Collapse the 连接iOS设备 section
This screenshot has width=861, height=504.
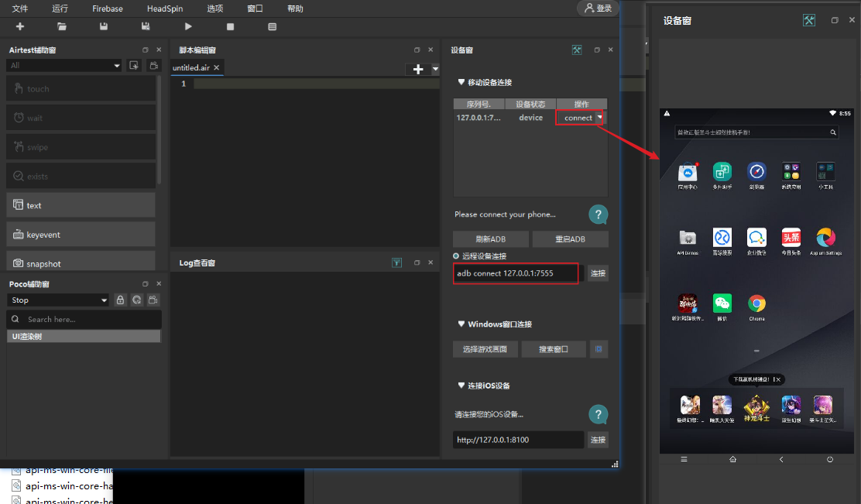(x=461, y=385)
